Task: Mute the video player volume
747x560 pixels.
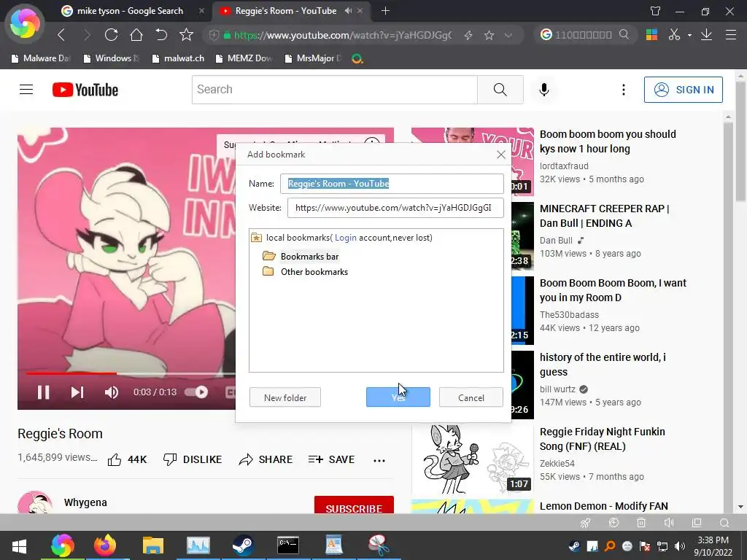Action: pyautogui.click(x=112, y=392)
